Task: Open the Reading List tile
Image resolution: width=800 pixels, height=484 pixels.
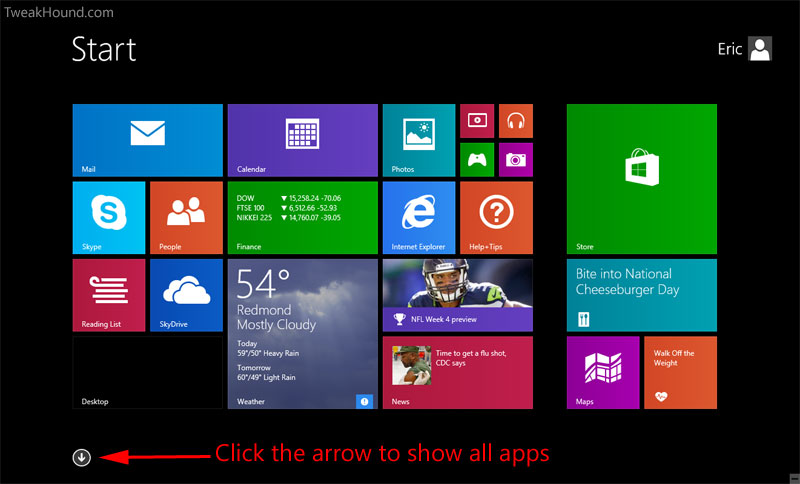Action: [x=109, y=295]
